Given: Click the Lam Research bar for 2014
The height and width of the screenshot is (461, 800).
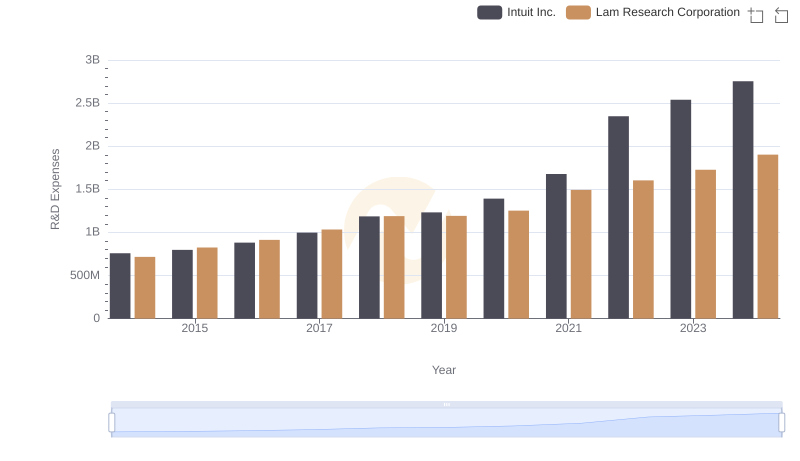Looking at the screenshot, I should pos(145,288).
